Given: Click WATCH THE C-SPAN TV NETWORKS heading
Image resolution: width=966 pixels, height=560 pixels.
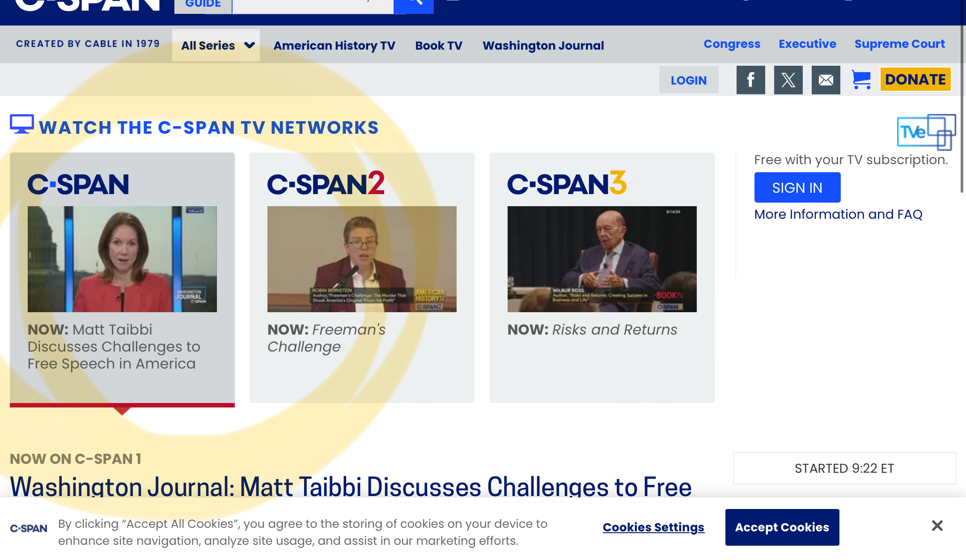Looking at the screenshot, I should 209,127.
